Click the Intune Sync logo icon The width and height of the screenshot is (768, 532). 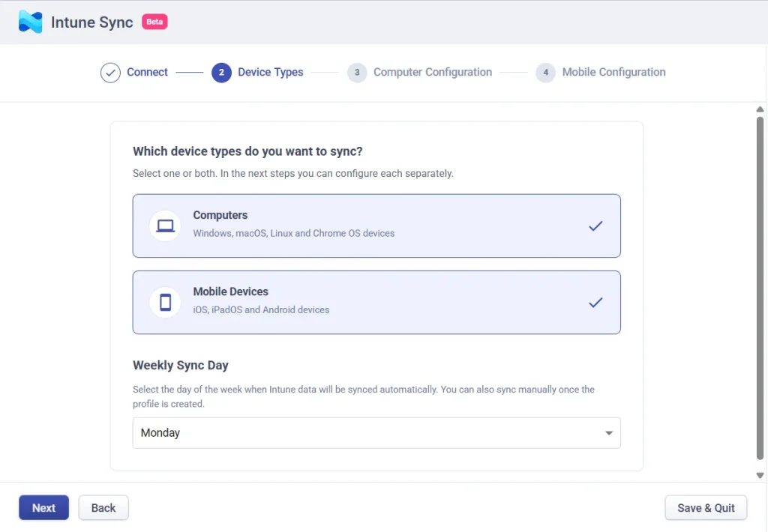(30, 22)
